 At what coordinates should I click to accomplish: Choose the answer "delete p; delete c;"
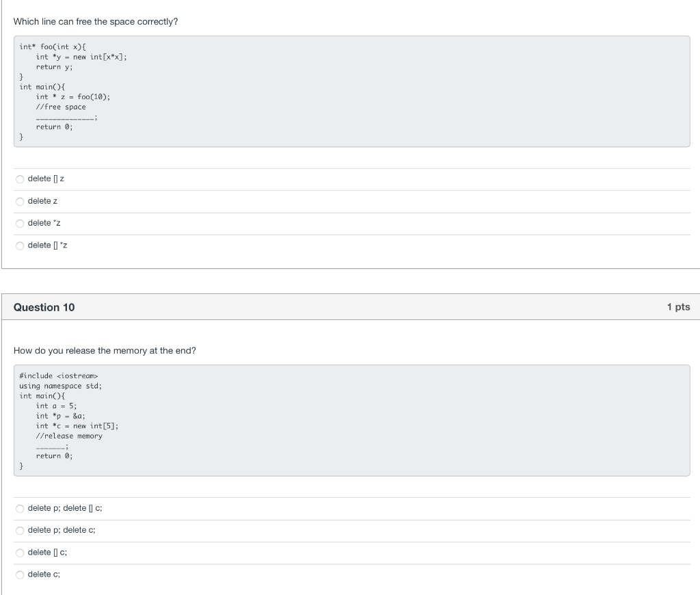click(x=20, y=530)
